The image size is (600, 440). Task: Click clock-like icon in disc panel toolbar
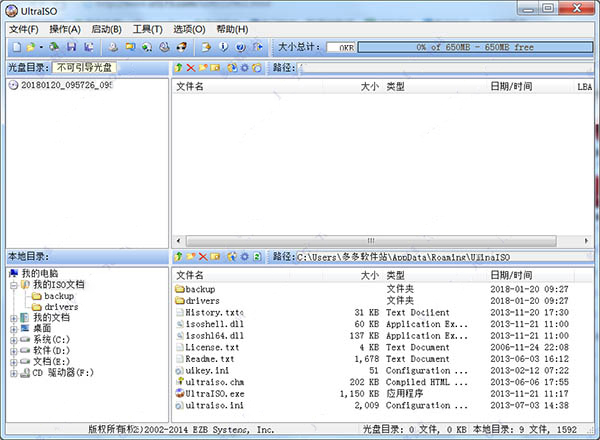tap(257, 68)
